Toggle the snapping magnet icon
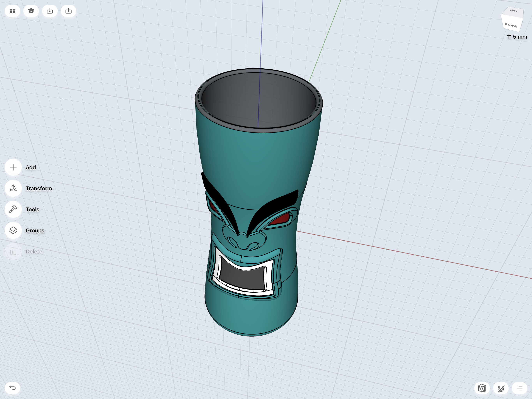532x399 pixels. coord(501,388)
